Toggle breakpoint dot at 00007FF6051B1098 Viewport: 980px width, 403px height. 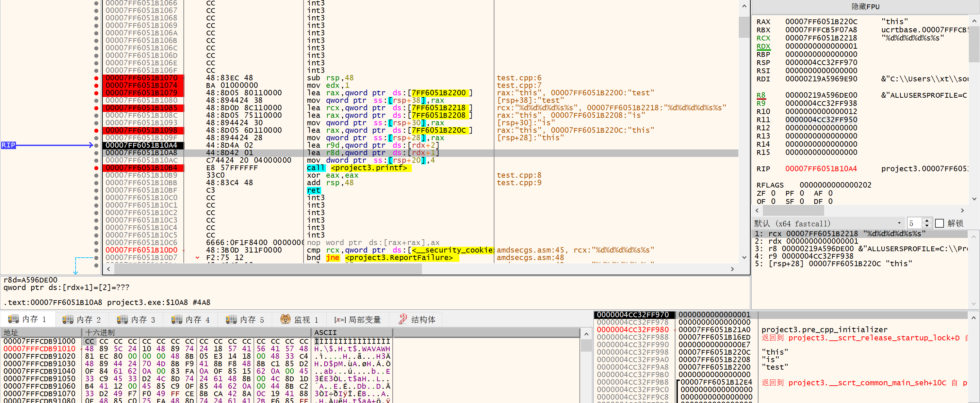96,130
